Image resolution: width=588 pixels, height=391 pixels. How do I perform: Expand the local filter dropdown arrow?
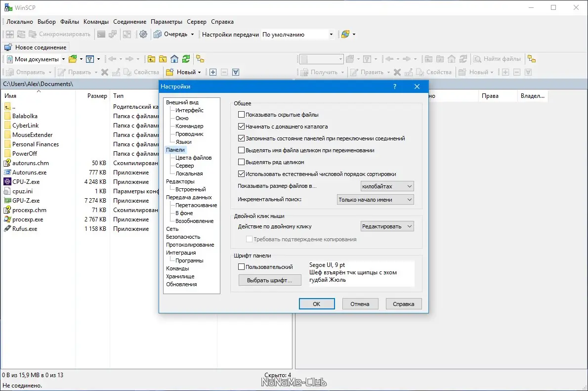click(99, 59)
